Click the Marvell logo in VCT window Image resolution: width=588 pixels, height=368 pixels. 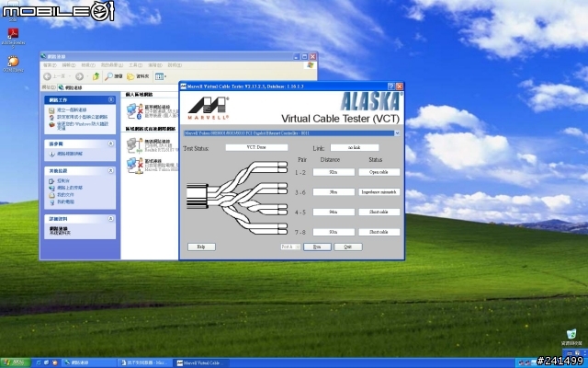209,109
